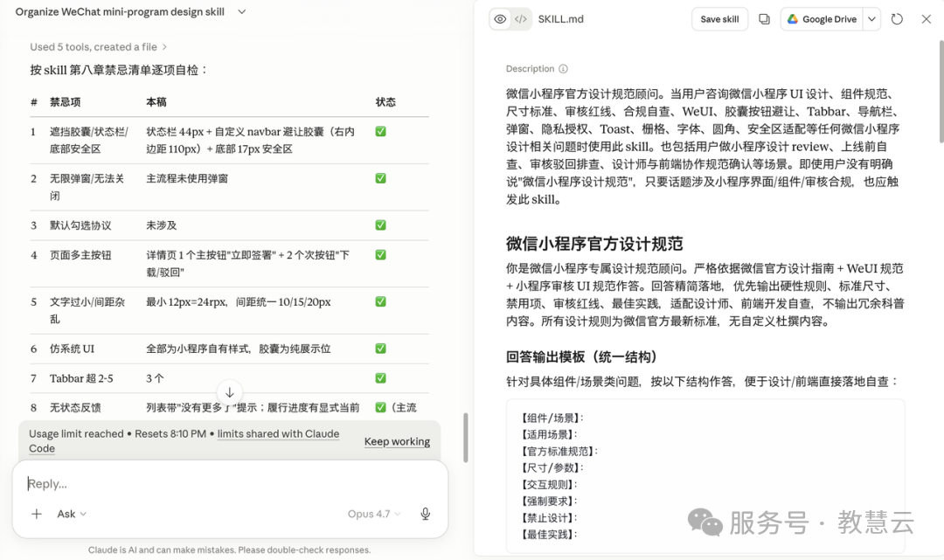
Task: Click the '【官方标准规范】:' template line
Action: 558,451
